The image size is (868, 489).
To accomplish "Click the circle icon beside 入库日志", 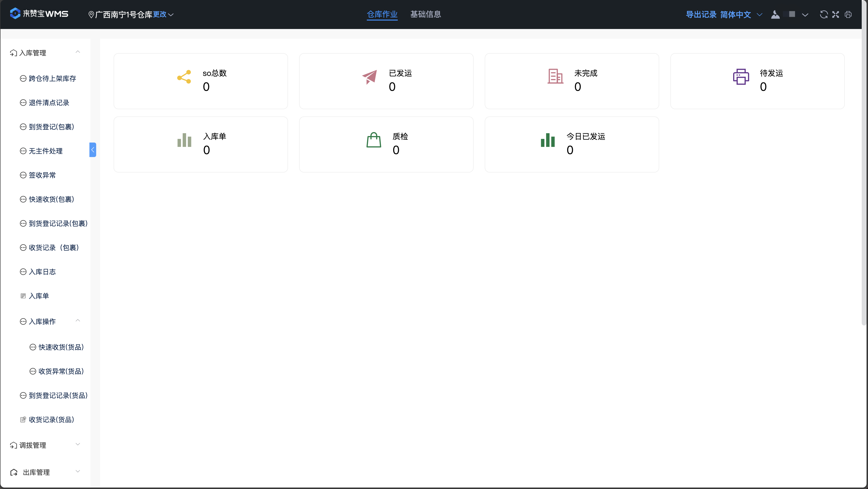I will 23,272.
